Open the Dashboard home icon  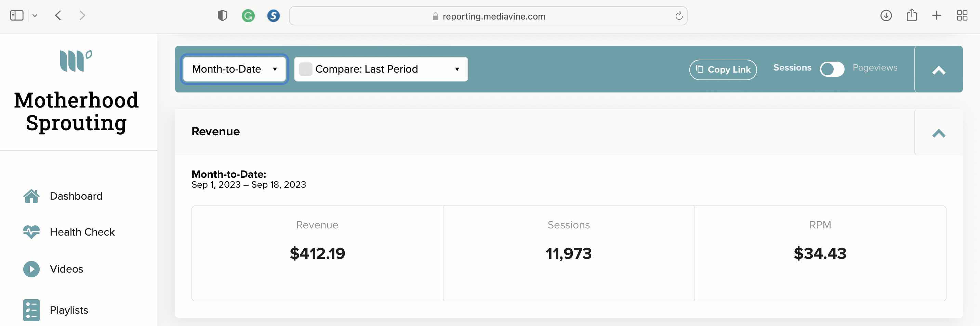tap(31, 196)
